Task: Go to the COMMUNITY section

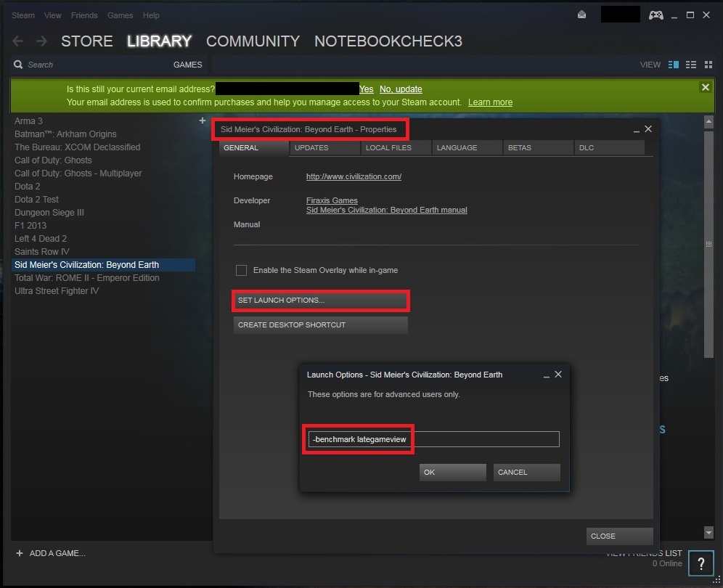Action: coord(253,41)
